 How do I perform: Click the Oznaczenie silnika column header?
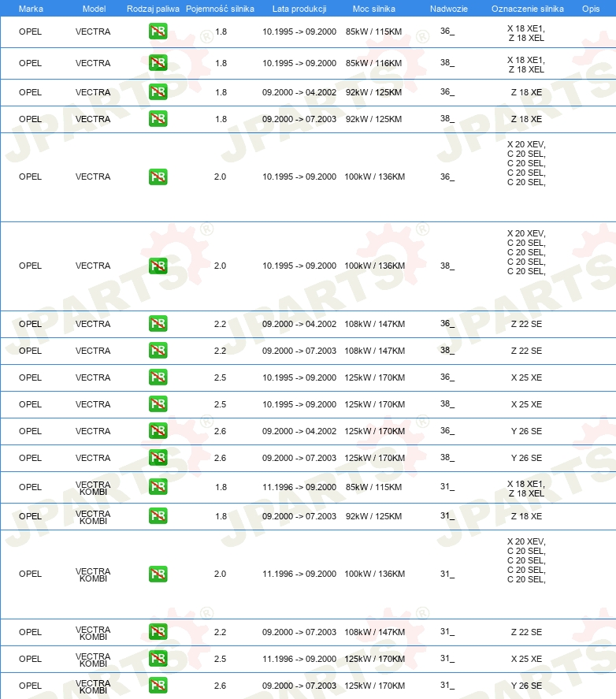pyautogui.click(x=527, y=9)
